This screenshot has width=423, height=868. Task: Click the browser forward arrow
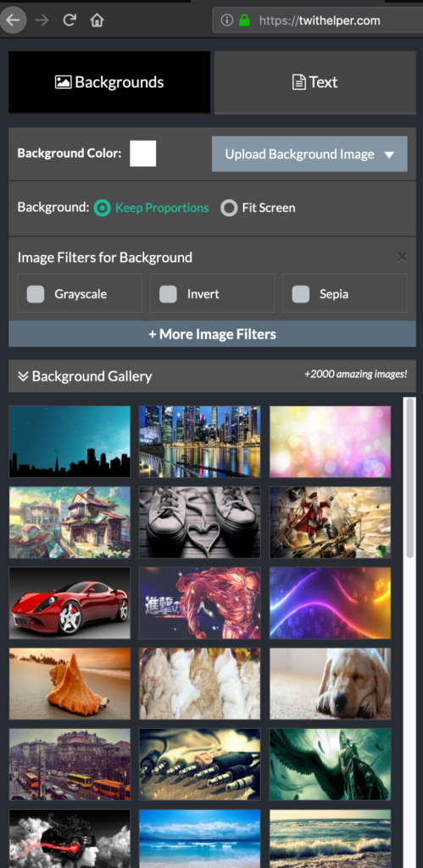[42, 20]
